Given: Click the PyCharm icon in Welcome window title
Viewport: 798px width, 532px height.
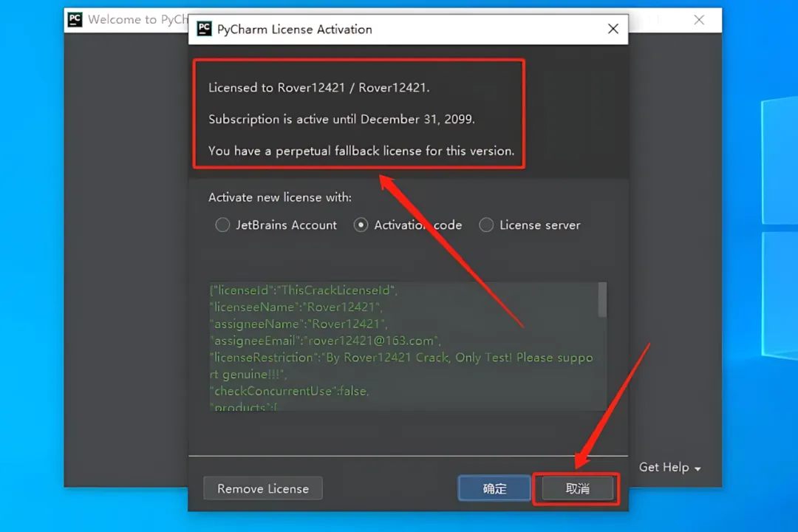Looking at the screenshot, I should [75, 19].
